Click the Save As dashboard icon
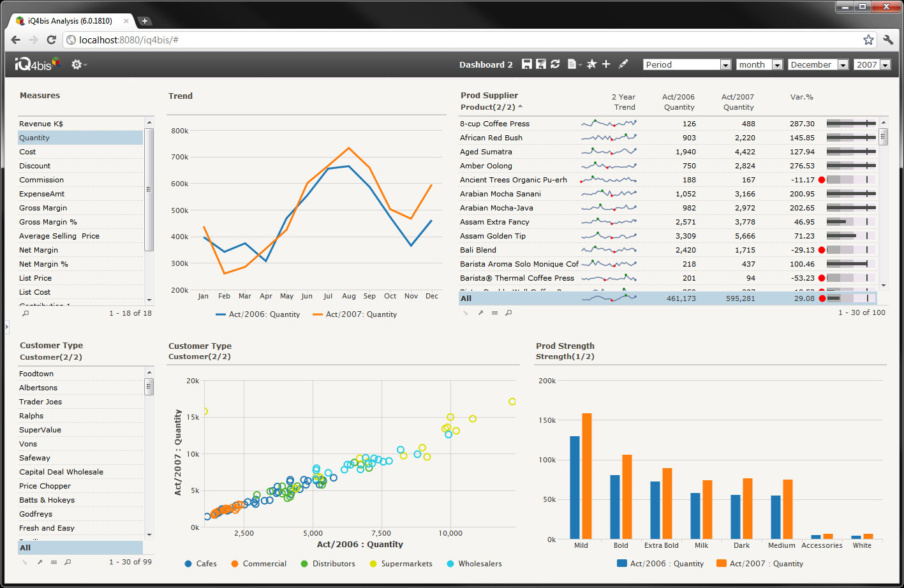Screen dimensions: 904x588 [541, 64]
